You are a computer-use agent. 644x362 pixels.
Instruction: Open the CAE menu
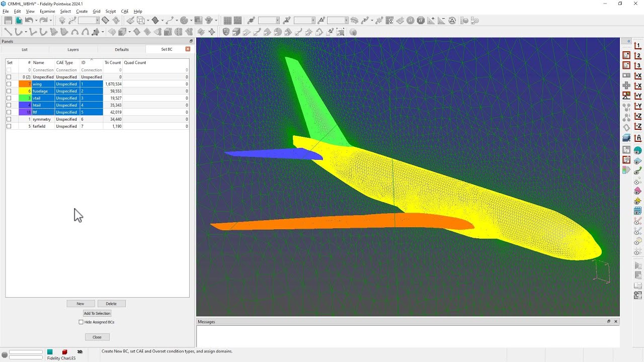tap(124, 11)
